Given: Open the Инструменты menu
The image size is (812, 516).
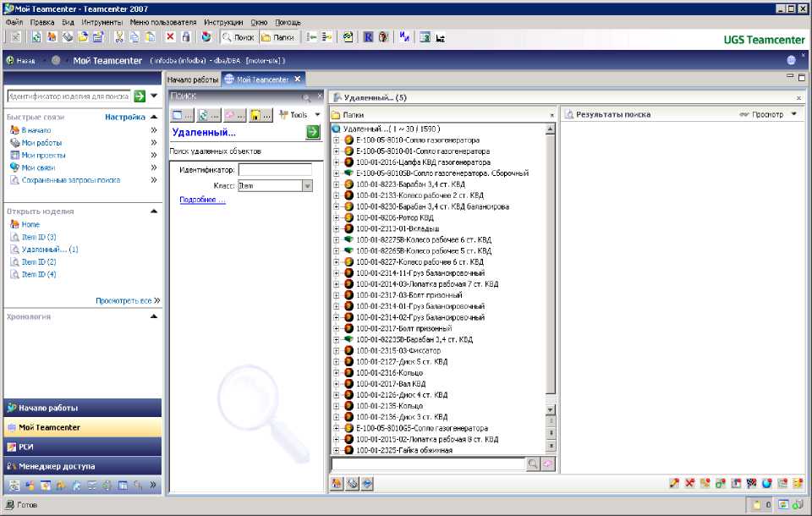Looking at the screenshot, I should click(101, 22).
